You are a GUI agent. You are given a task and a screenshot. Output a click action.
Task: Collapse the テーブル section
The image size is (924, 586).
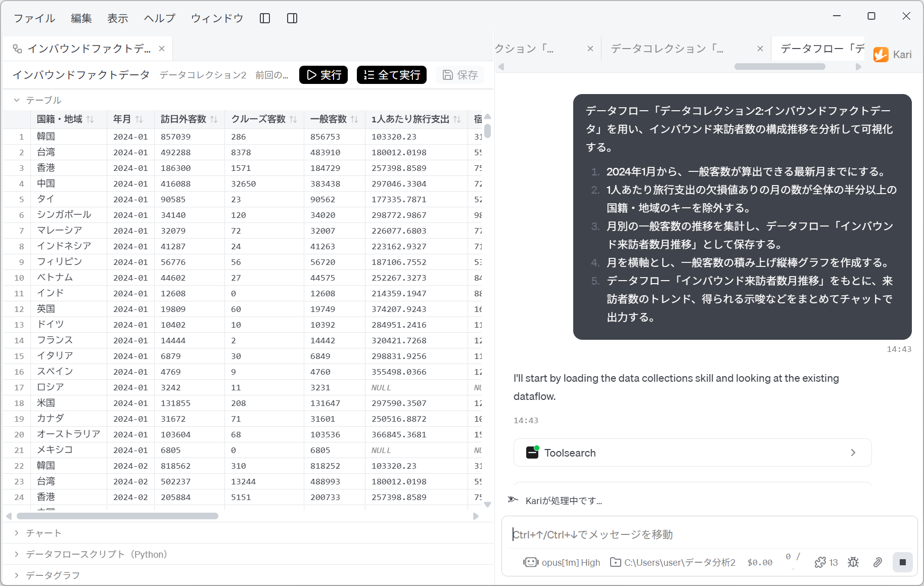tap(17, 100)
